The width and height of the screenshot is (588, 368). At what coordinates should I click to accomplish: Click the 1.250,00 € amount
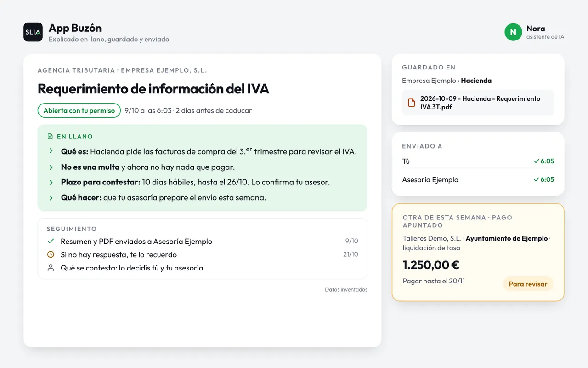431,265
